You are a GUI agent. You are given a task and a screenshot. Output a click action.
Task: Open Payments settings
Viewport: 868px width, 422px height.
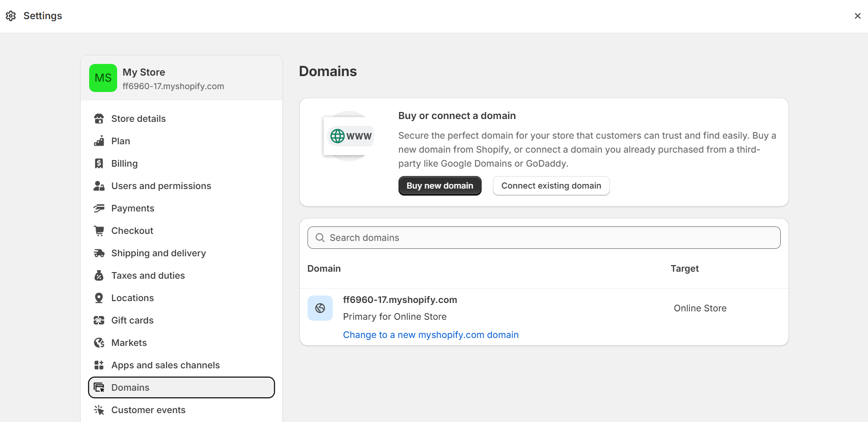click(182, 208)
